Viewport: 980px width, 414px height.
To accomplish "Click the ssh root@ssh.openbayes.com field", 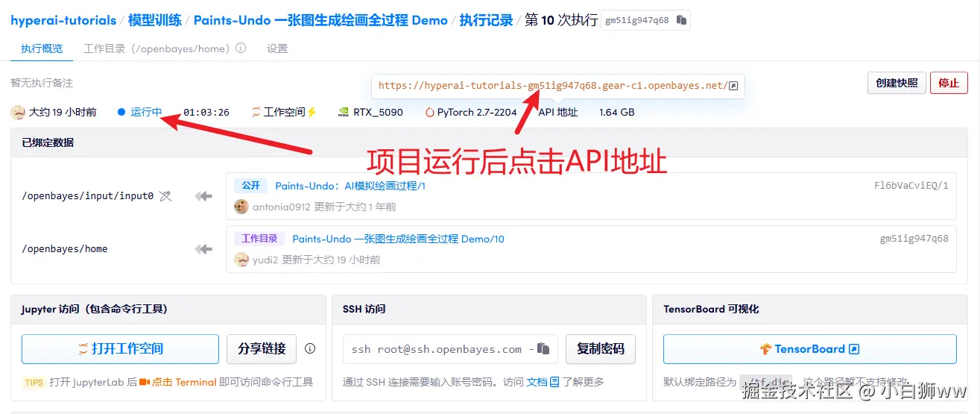I will (x=450, y=348).
